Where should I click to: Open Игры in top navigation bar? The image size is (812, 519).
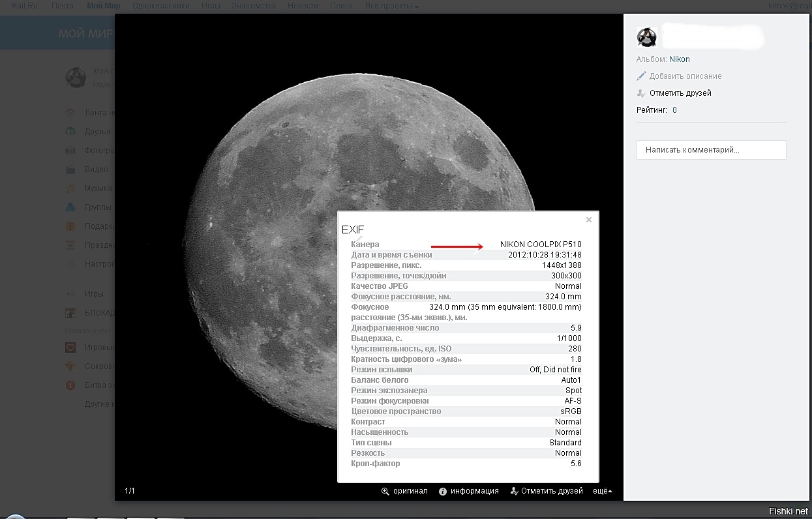coord(211,6)
